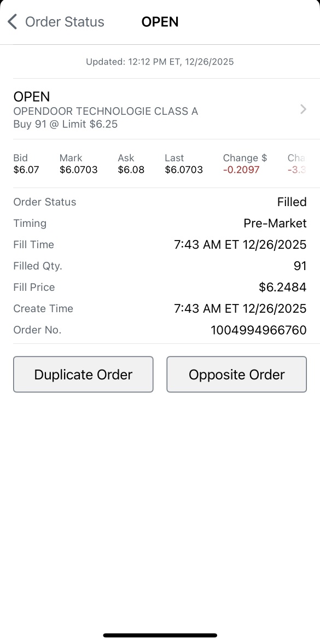The height and width of the screenshot is (644, 320).
Task: Tap the Buy 91 @ Limit $6.25 line
Action: (x=65, y=124)
